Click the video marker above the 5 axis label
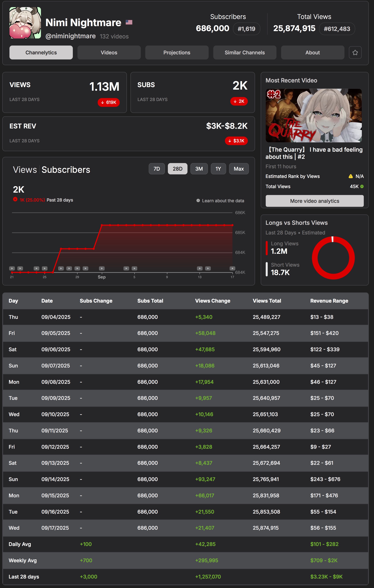Screen dimensions: 374x588 [134, 268]
